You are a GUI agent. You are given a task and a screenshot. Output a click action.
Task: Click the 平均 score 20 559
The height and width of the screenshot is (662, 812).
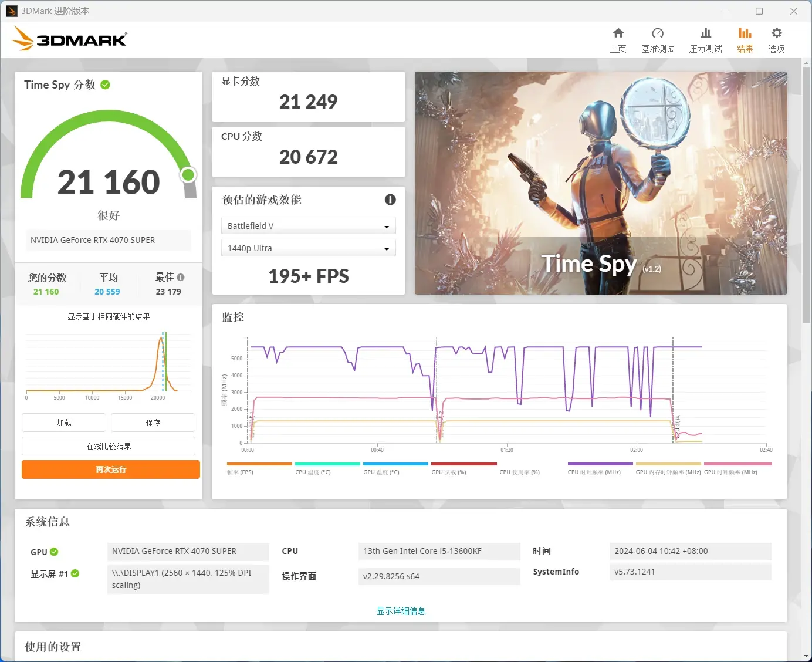click(107, 292)
